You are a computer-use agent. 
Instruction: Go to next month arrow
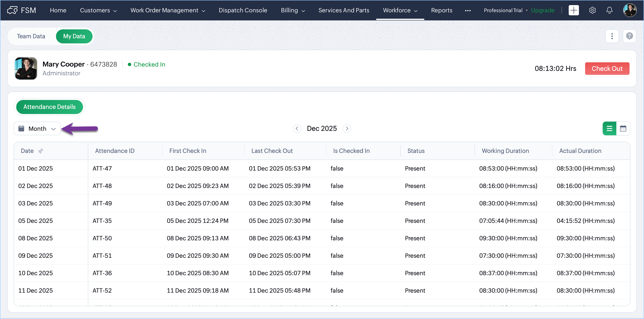[x=347, y=128]
